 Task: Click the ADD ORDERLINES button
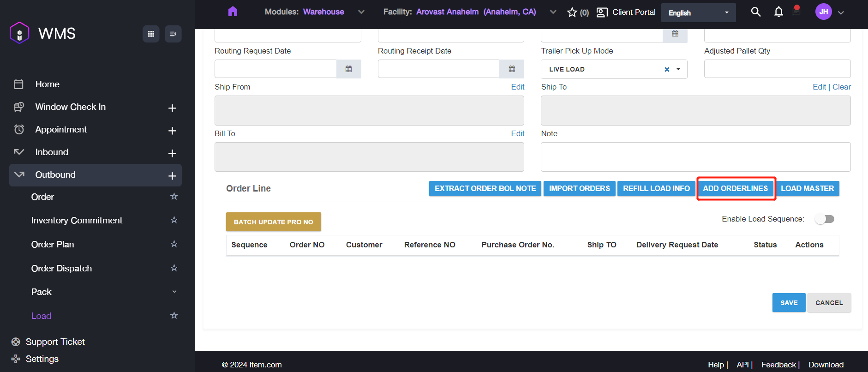click(735, 188)
